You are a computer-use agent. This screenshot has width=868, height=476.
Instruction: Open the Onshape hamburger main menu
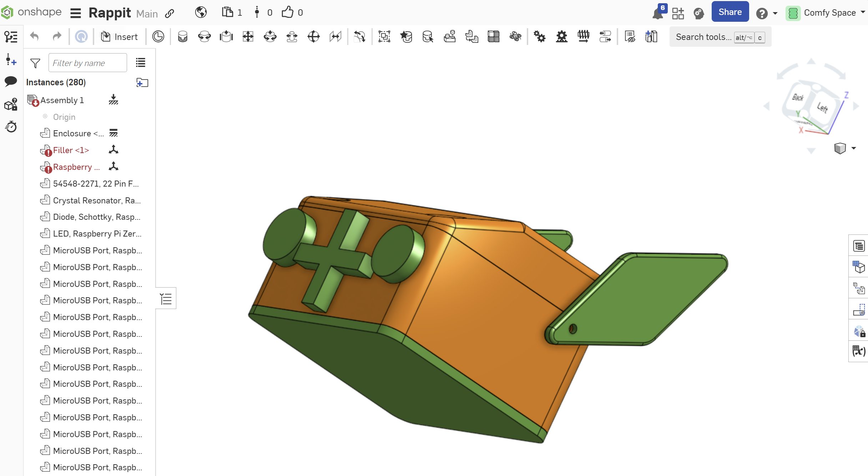[x=76, y=13]
